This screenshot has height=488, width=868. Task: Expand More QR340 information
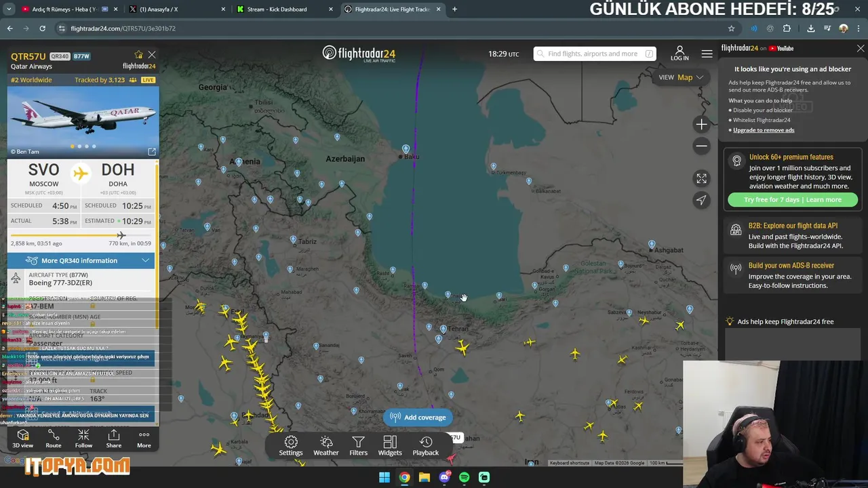[x=81, y=260]
